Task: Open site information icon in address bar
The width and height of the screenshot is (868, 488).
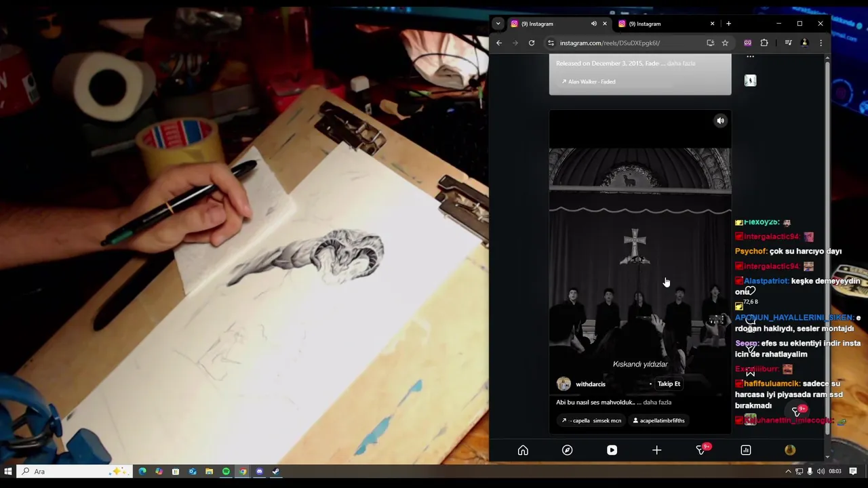Action: pos(551,43)
